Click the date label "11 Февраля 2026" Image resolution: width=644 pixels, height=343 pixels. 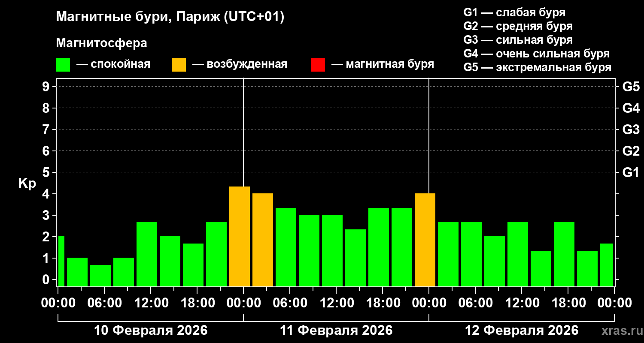pyautogui.click(x=336, y=331)
